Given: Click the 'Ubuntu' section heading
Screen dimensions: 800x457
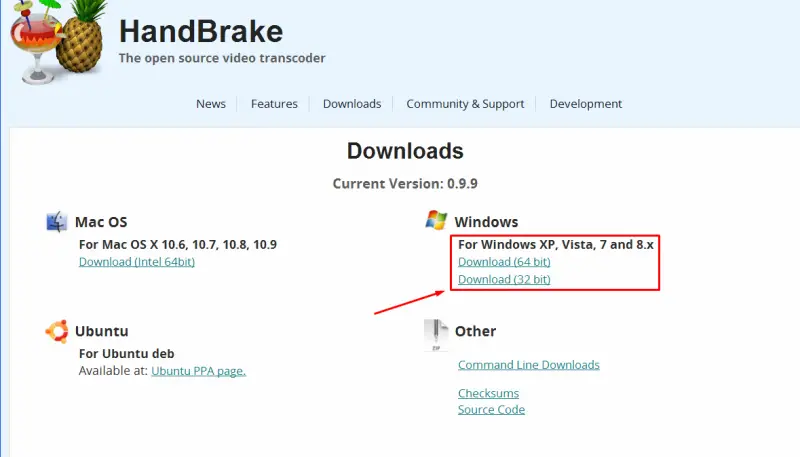Looking at the screenshot, I should 102,331.
